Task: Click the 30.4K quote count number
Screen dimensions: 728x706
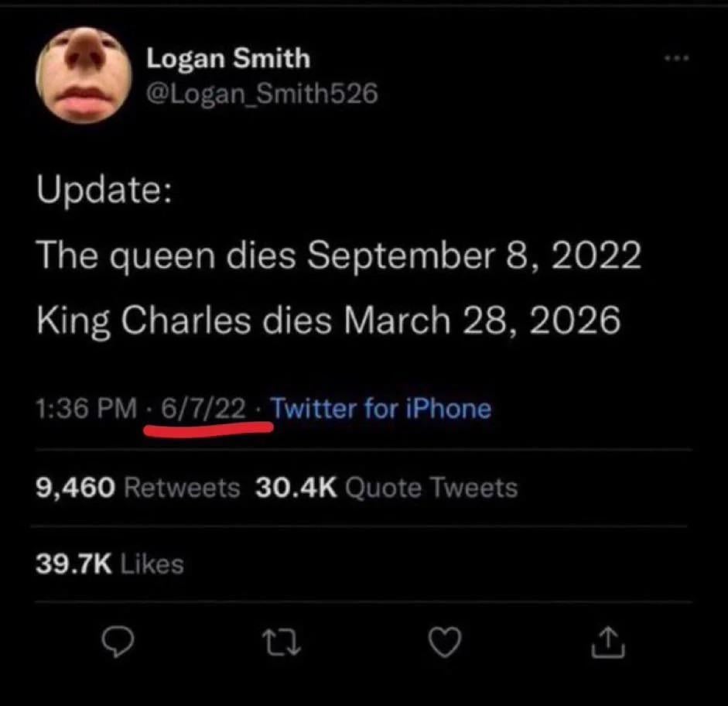Action: click(x=296, y=488)
